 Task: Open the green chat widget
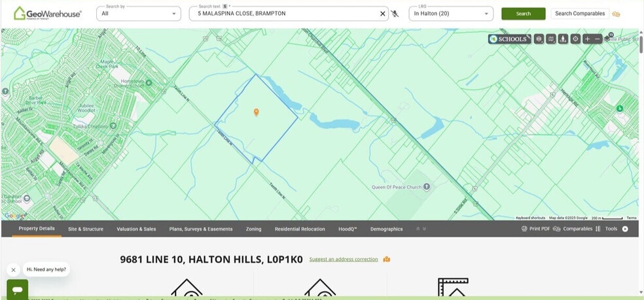17,289
